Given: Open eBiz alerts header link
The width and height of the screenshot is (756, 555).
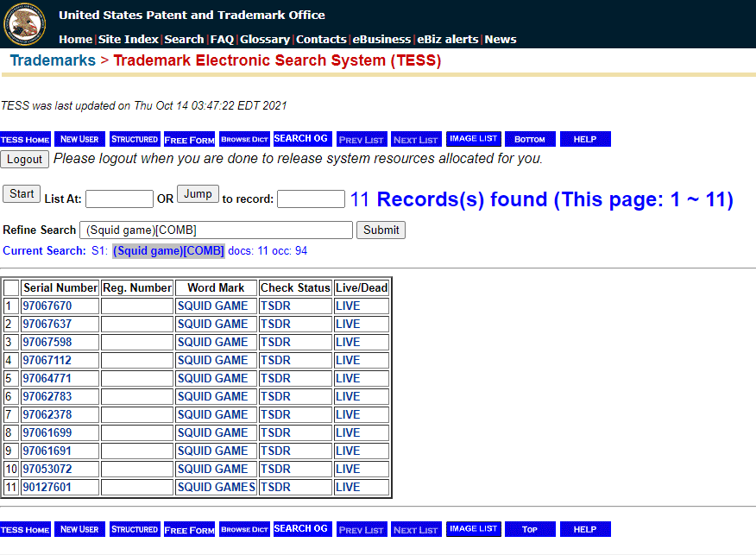Looking at the screenshot, I should (x=447, y=40).
